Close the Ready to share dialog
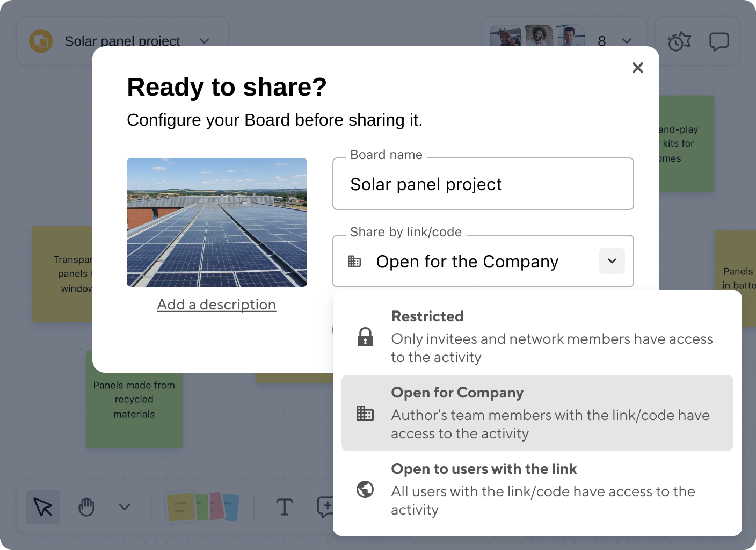The image size is (756, 550). [x=637, y=68]
